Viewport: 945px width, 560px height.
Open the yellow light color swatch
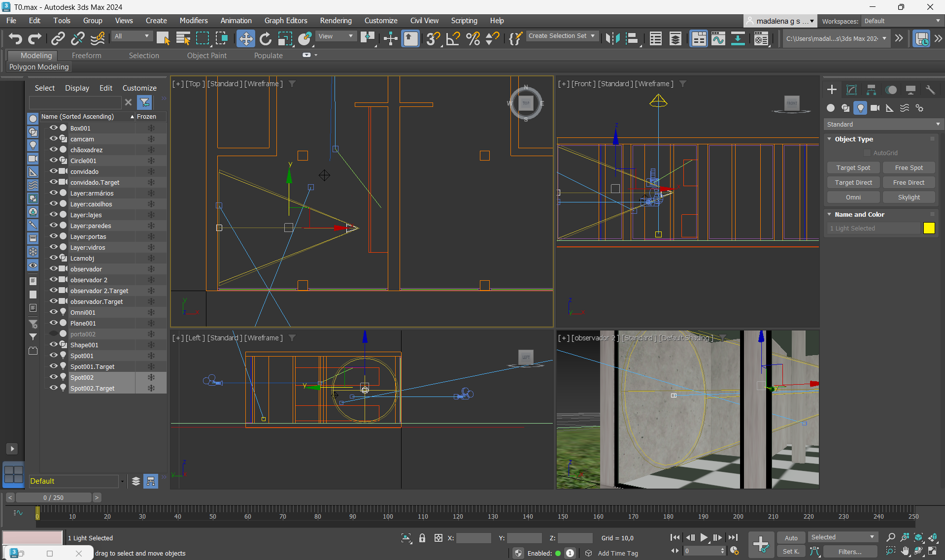coord(929,228)
